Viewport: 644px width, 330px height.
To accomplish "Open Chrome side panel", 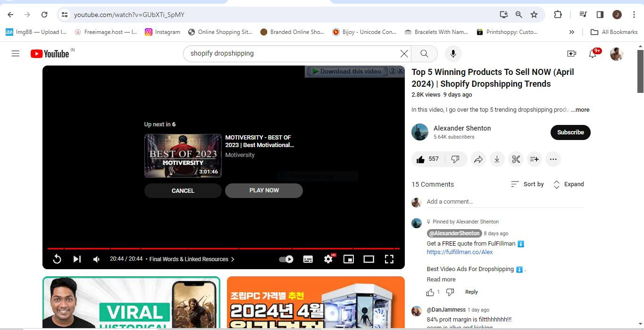I will (600, 15).
